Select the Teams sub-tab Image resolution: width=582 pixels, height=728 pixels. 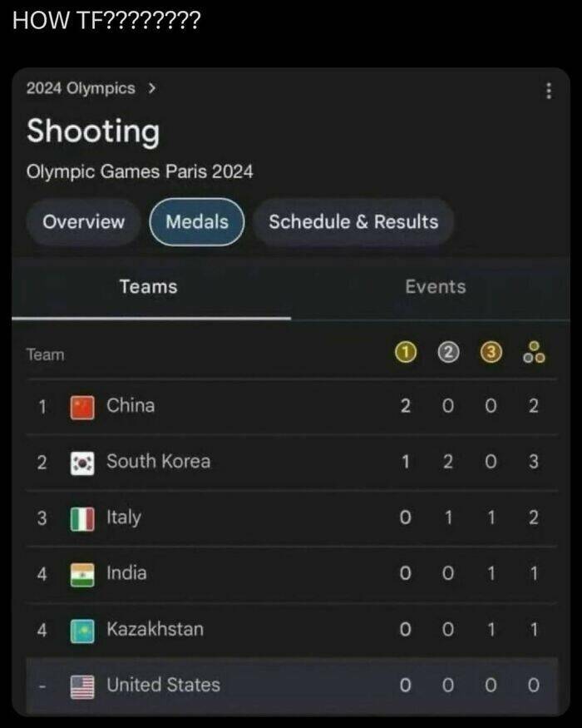pos(148,287)
